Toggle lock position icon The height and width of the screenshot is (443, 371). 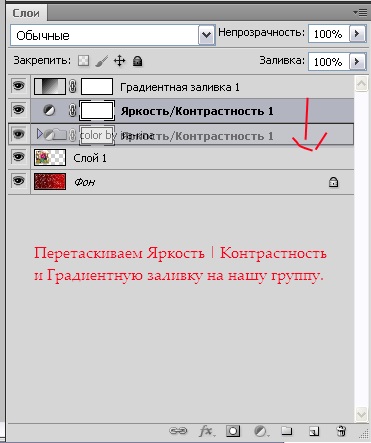(x=119, y=61)
